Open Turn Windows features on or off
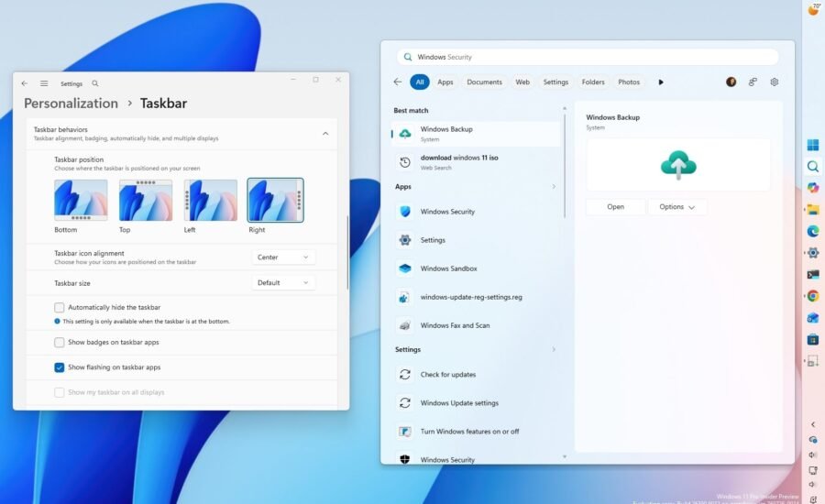The image size is (825, 504). (x=476, y=431)
